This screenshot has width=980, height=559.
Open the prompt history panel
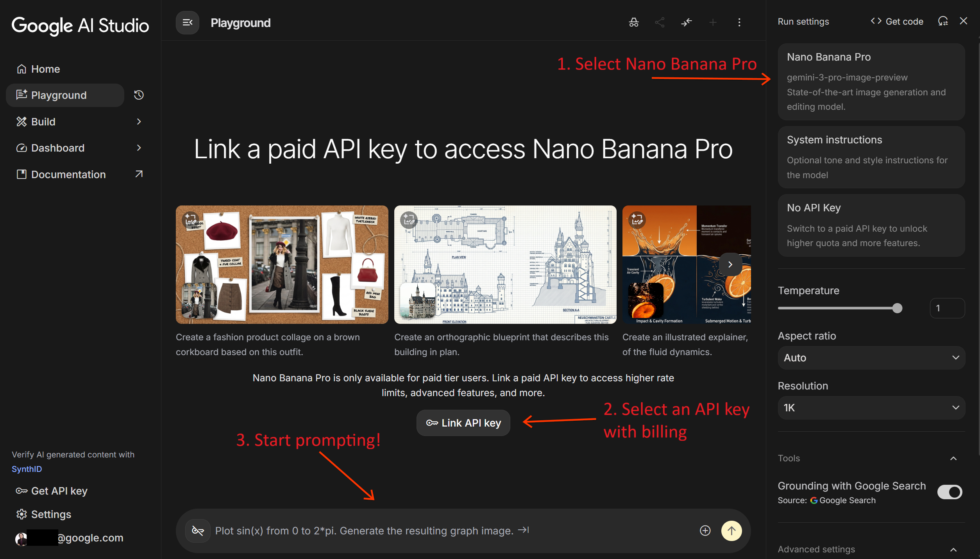click(138, 95)
